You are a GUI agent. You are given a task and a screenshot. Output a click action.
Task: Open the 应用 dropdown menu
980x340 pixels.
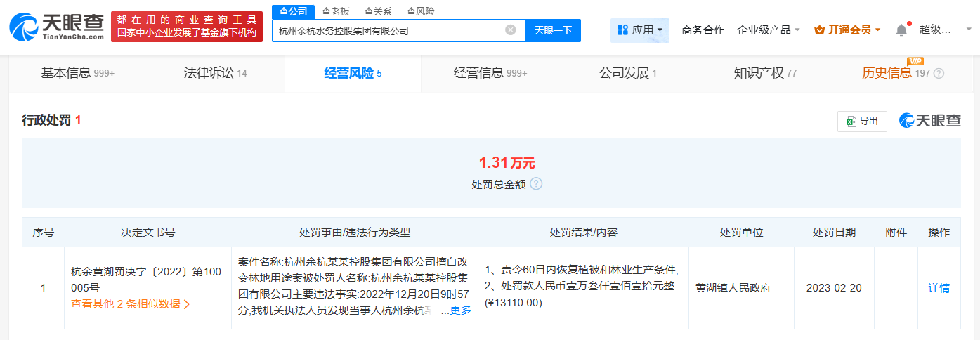[640, 30]
